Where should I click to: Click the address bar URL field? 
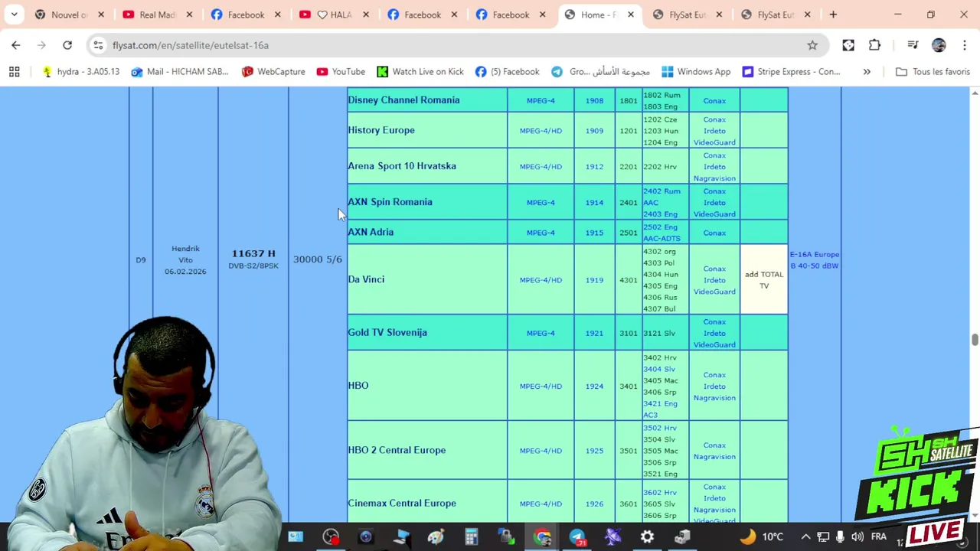point(452,45)
